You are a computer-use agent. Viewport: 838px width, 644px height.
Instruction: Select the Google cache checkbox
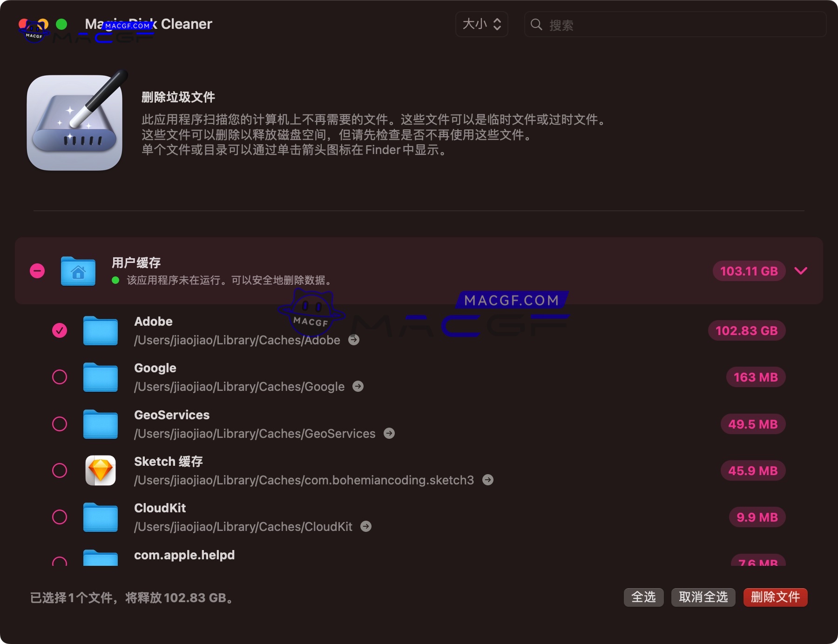click(60, 377)
